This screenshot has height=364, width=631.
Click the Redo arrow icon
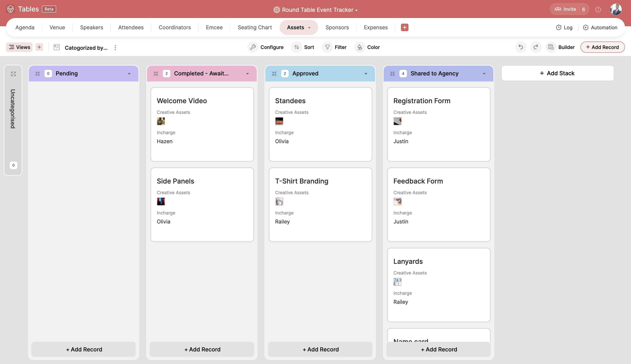pos(535,47)
